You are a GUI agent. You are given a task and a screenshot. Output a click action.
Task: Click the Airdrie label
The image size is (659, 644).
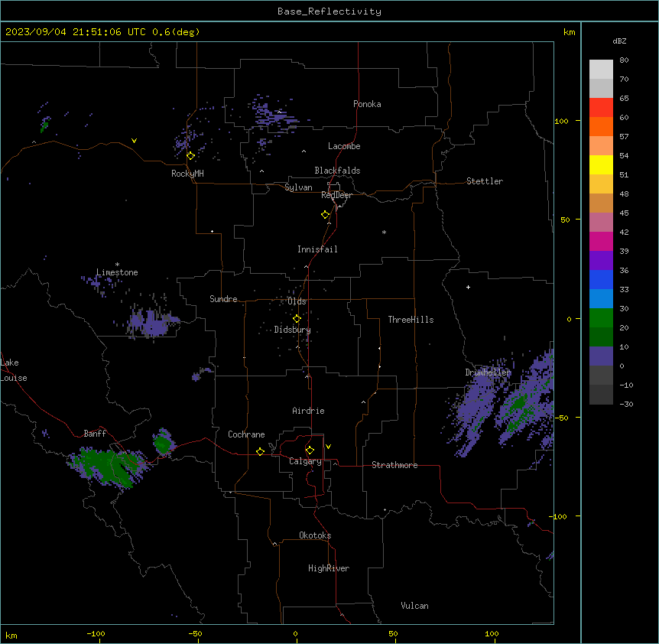coord(308,411)
